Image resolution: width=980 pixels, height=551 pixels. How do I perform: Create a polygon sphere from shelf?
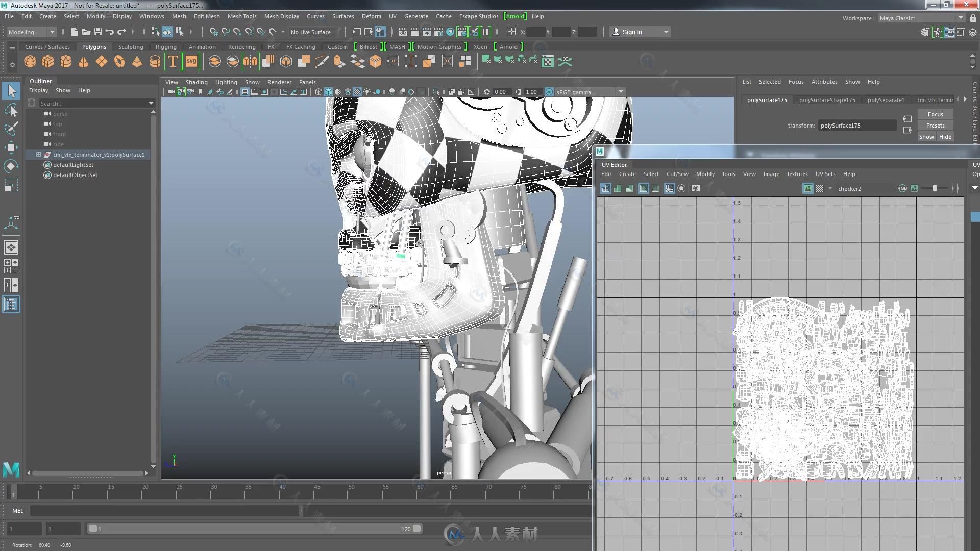(x=30, y=62)
